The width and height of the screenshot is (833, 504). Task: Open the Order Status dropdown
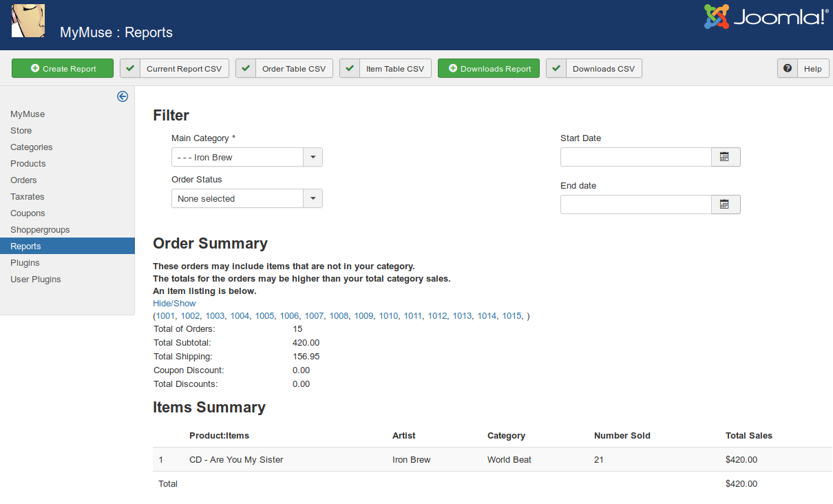(x=313, y=198)
